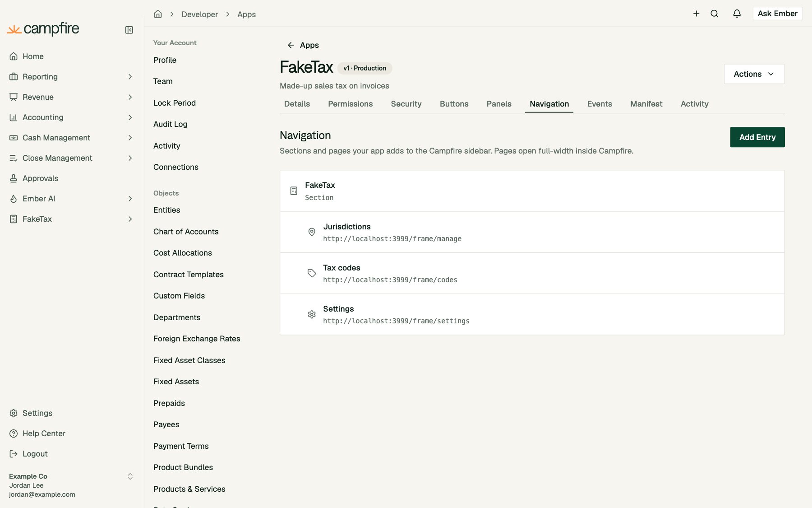812x508 pixels.
Task: Select the Tax codes URL text
Action: coord(390,280)
